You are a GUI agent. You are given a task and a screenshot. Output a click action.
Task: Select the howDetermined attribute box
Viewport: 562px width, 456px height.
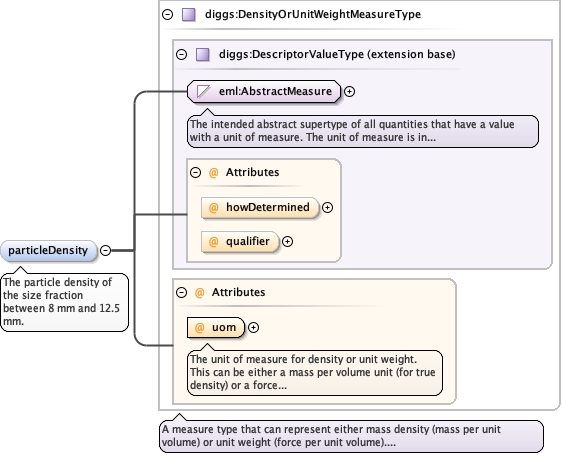260,207
